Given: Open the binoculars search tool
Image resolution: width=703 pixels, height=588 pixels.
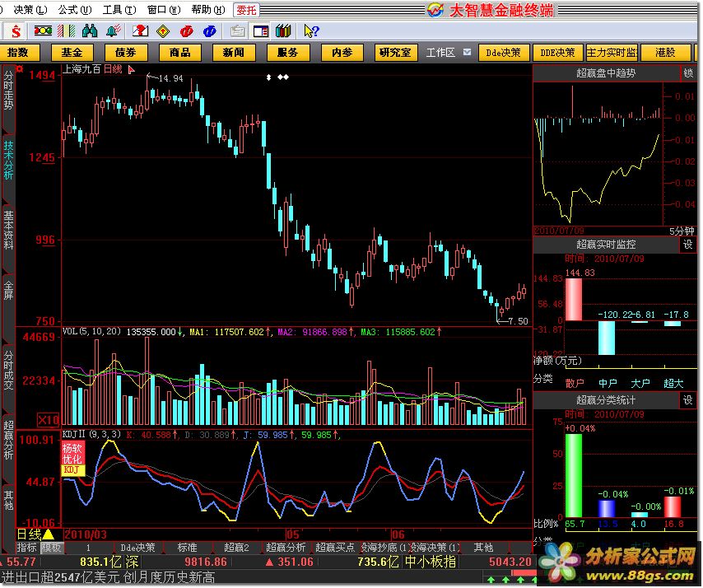Looking at the screenshot, I should click(x=90, y=31).
